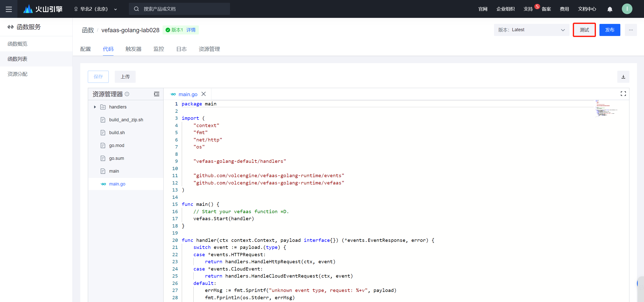This screenshot has height=302, width=644.
Task: Open the hamburger navigation menu
Action: [9, 9]
